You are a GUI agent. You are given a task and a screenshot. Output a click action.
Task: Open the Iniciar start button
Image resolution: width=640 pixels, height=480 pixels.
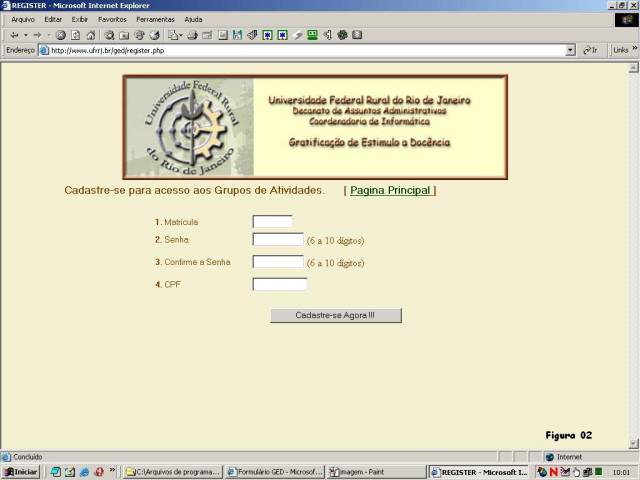point(21,472)
